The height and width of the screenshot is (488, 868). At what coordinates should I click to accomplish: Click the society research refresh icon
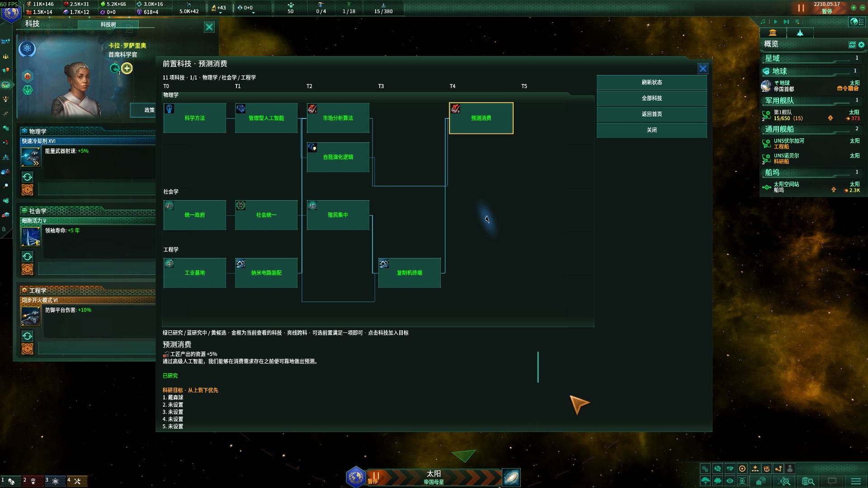click(x=27, y=257)
